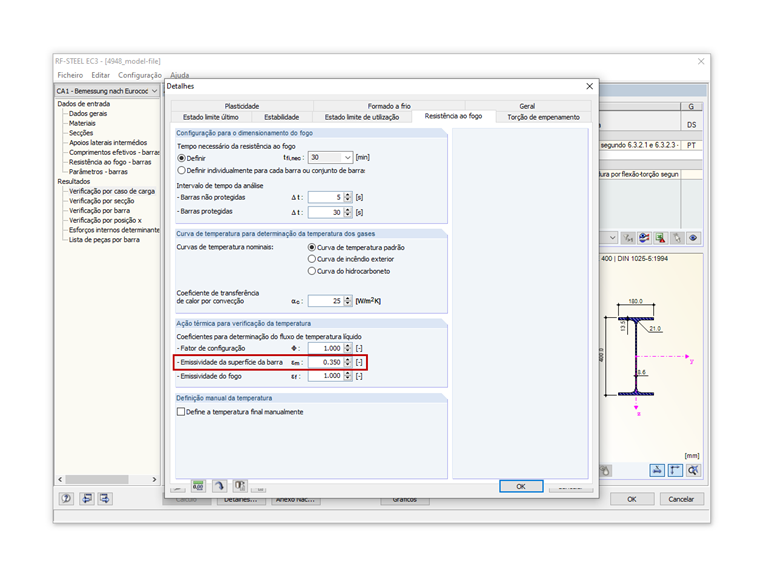This screenshot has height=570, width=760.
Task: Click leftmost info icon below cross-section graphic
Action: pos(605,470)
